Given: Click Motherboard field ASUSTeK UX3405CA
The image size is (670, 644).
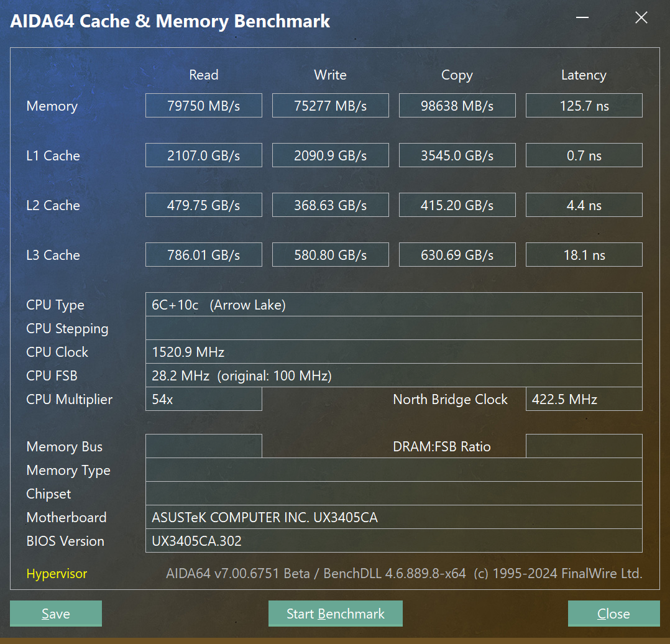Looking at the screenshot, I should (394, 517).
